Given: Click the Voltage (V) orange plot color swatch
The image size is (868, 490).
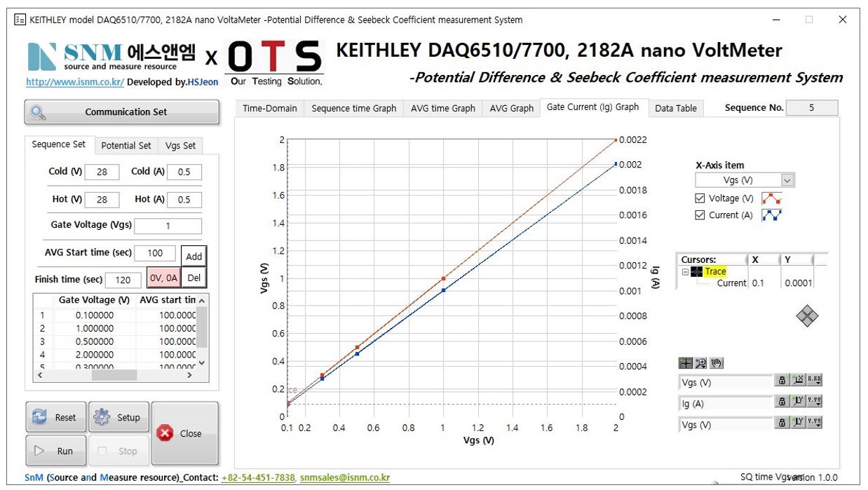Looking at the screenshot, I should click(772, 199).
